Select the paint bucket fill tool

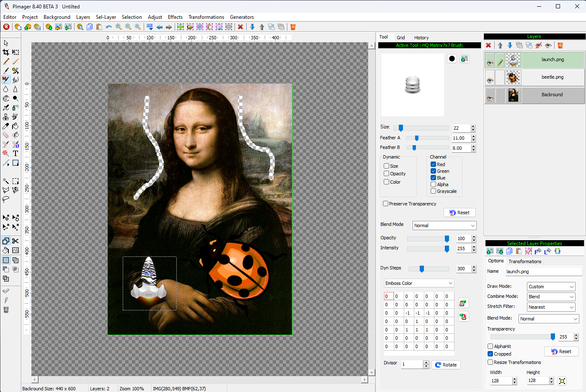[15, 126]
